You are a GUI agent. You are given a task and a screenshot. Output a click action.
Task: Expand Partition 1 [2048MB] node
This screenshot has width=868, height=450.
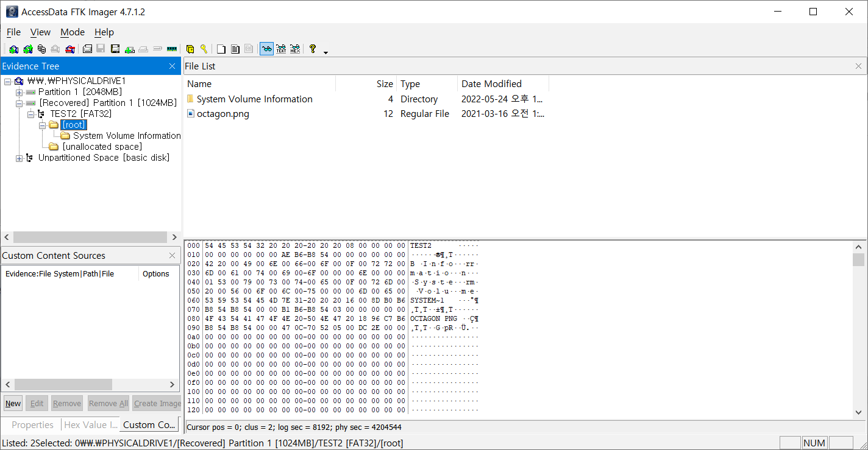19,92
